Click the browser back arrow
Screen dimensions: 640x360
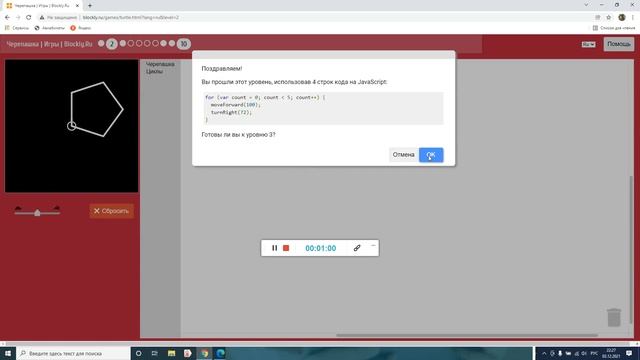tap(7, 18)
